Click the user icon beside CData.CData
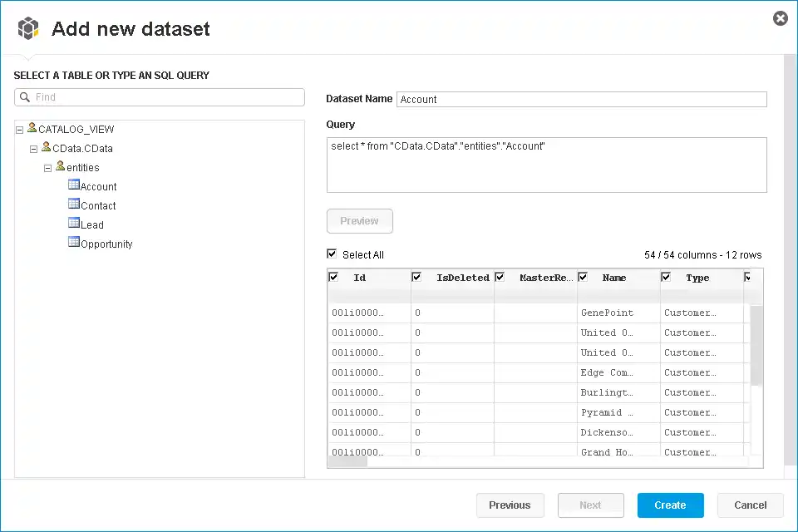This screenshot has width=798, height=532. (x=47, y=148)
